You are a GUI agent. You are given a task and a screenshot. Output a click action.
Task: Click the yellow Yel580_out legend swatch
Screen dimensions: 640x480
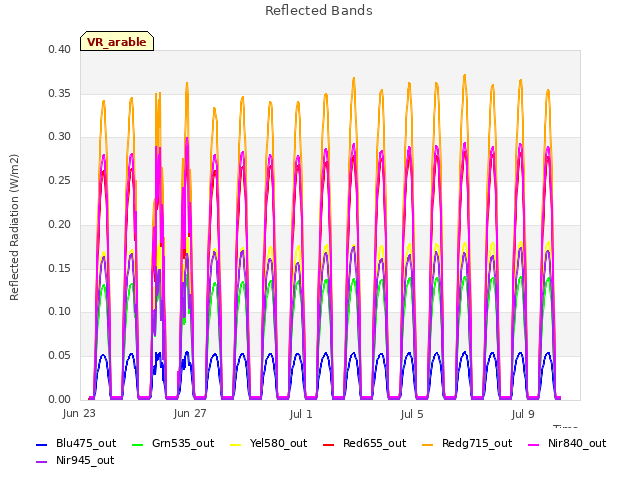[x=236, y=444]
